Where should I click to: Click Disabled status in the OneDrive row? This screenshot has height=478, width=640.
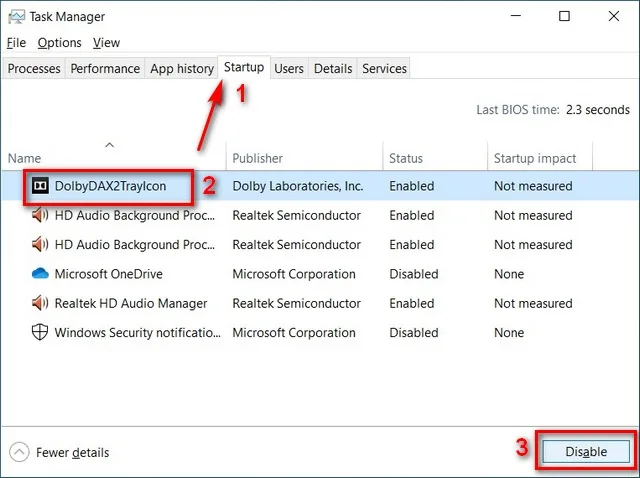(413, 273)
